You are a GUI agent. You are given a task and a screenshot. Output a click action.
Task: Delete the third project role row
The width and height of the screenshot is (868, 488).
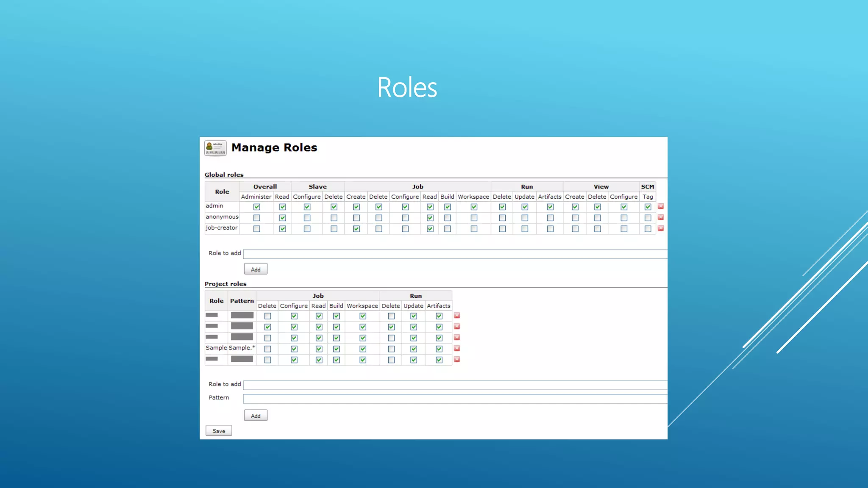click(x=457, y=338)
